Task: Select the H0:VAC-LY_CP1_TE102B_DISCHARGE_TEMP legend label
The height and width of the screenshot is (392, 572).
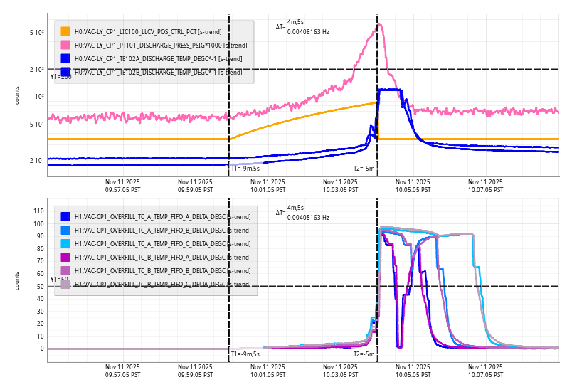Action: [x=157, y=72]
